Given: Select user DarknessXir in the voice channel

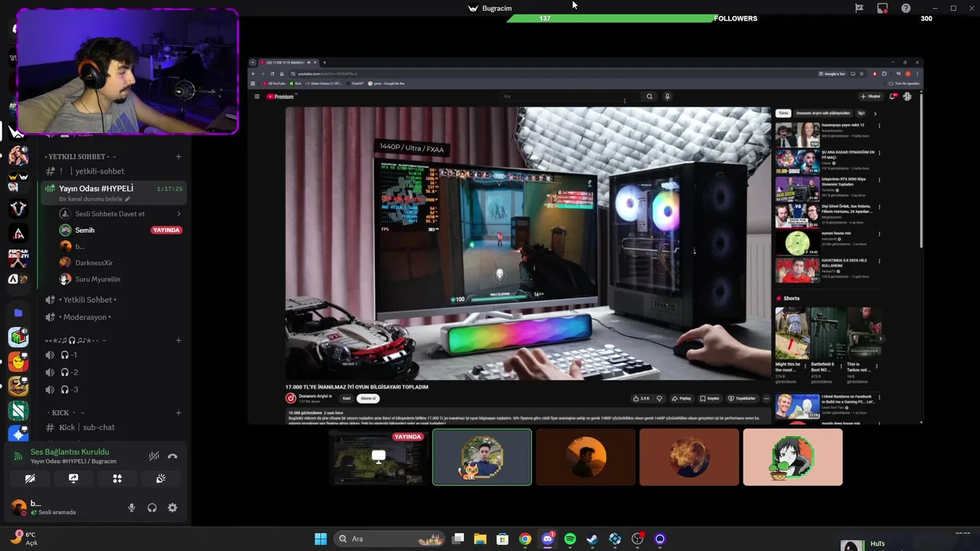Looking at the screenshot, I should click(93, 262).
